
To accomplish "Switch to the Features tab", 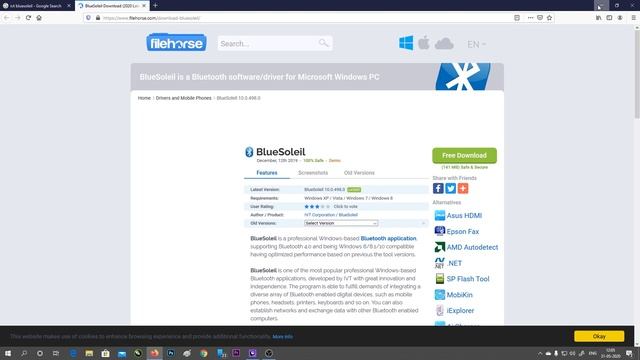I will 267,173.
